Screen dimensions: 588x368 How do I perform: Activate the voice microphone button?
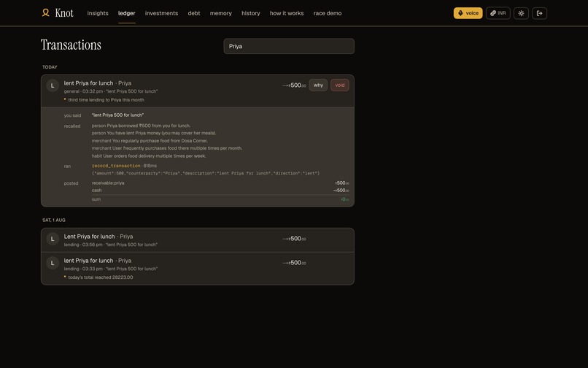tap(468, 13)
